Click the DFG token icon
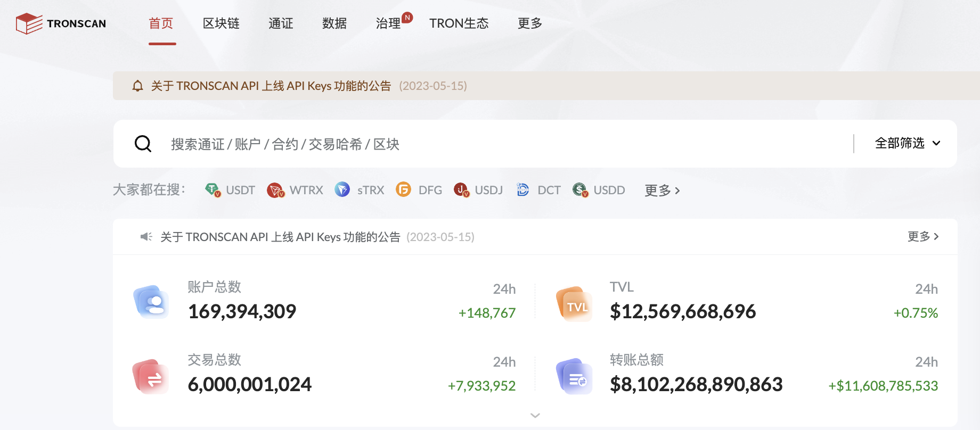Screen dimensions: 980x430 coord(403,189)
